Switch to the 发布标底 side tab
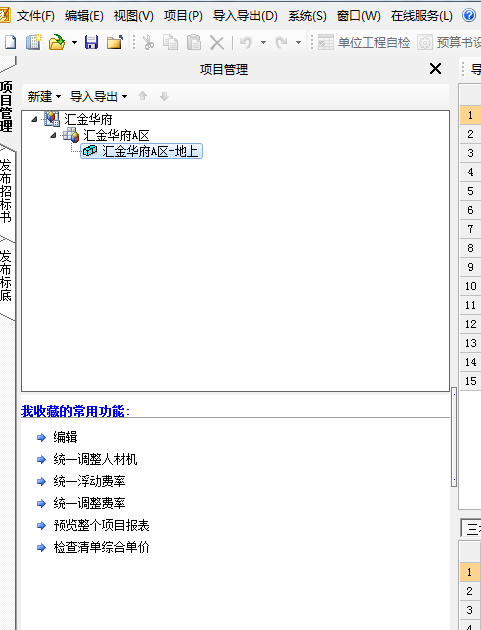This screenshot has height=630, width=481. coord(6,276)
